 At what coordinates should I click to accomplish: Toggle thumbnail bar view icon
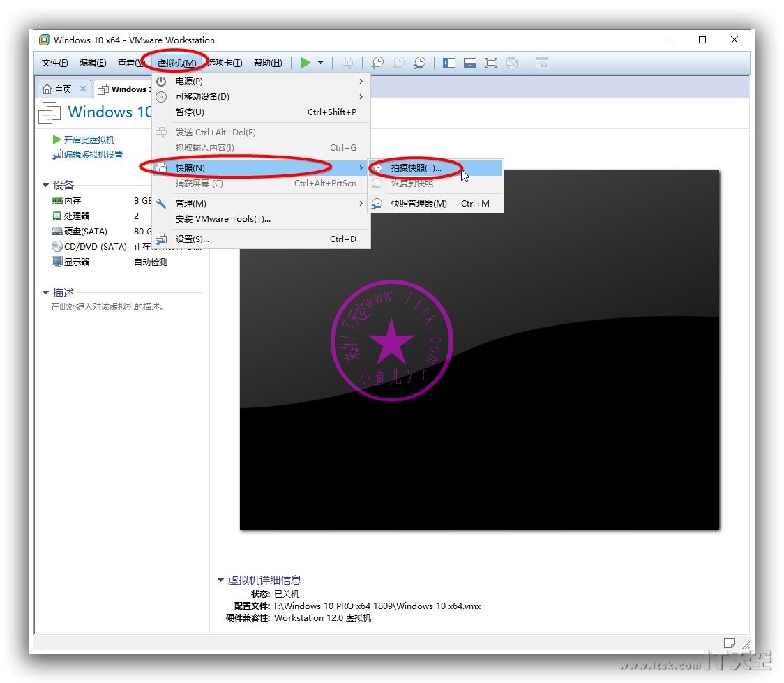point(470,63)
